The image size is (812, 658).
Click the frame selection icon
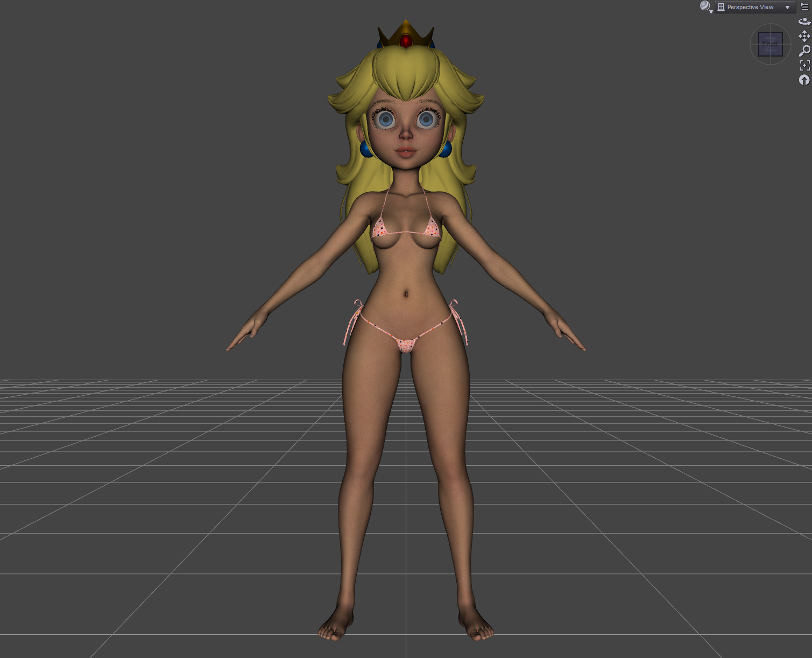pos(804,65)
